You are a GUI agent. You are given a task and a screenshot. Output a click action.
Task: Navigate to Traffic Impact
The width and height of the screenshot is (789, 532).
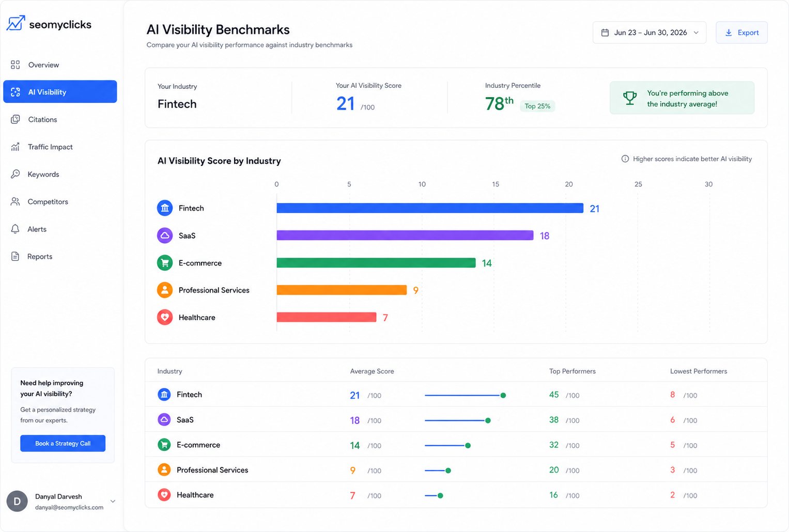(60, 147)
